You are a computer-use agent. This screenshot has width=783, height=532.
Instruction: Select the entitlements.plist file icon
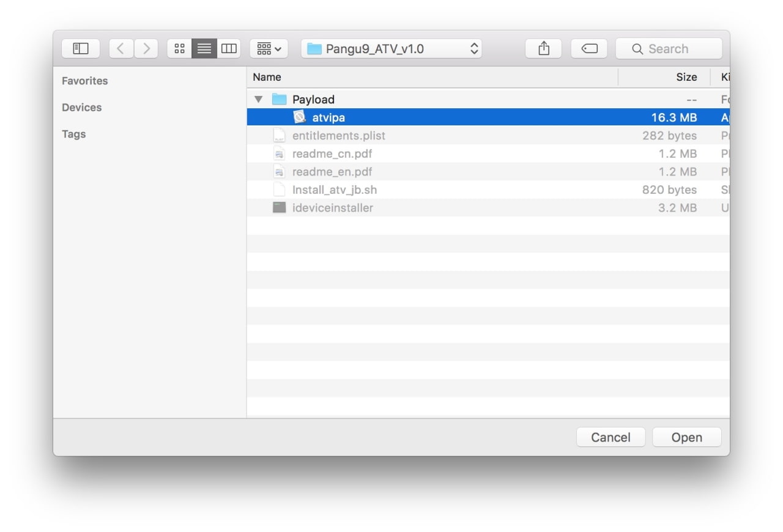[280, 135]
